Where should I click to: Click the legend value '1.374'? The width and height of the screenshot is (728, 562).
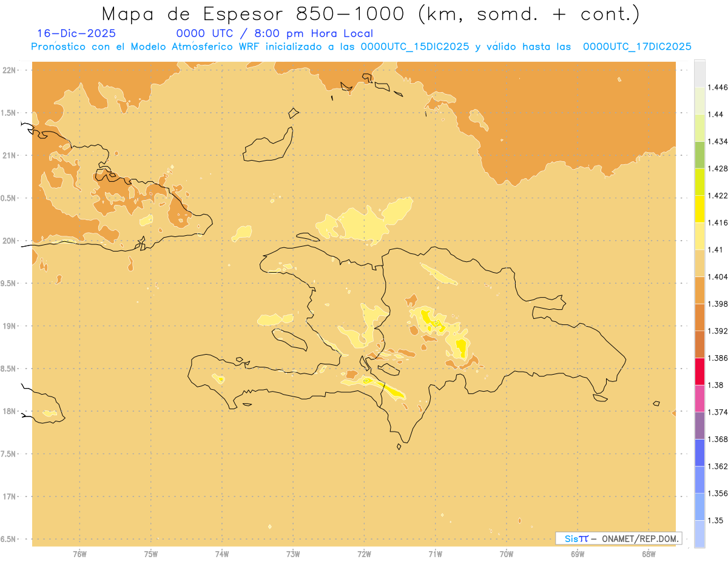pyautogui.click(x=718, y=412)
